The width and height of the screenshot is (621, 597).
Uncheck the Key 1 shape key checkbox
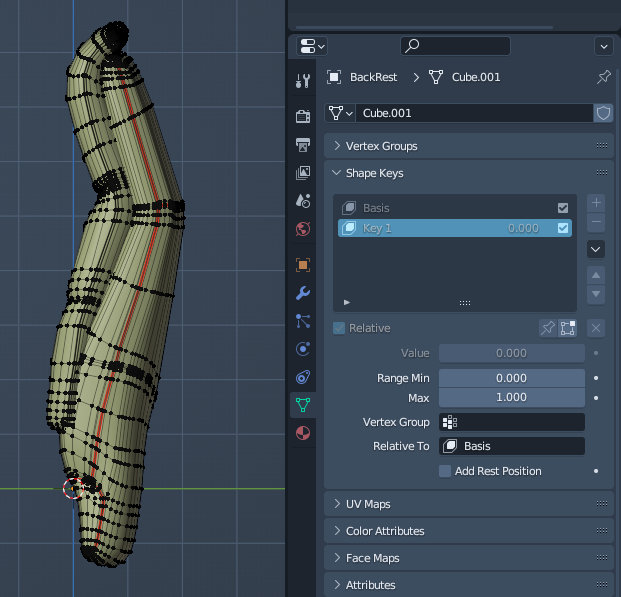pos(563,228)
